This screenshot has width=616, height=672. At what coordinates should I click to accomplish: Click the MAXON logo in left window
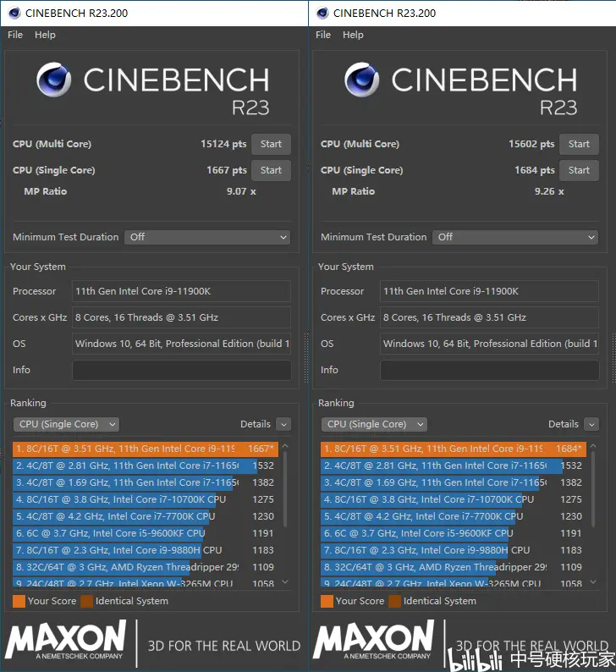point(65,640)
